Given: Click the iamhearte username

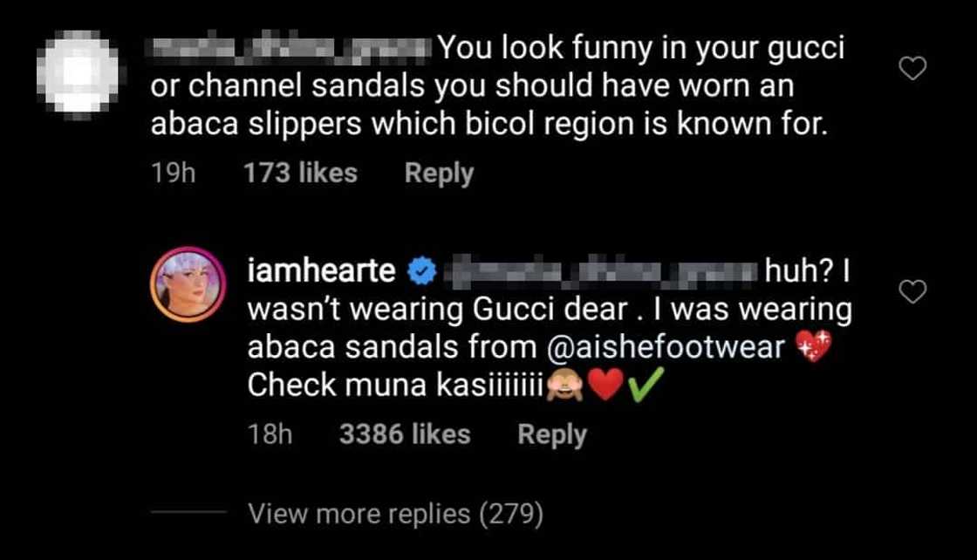Looking at the screenshot, I should 324,274.
